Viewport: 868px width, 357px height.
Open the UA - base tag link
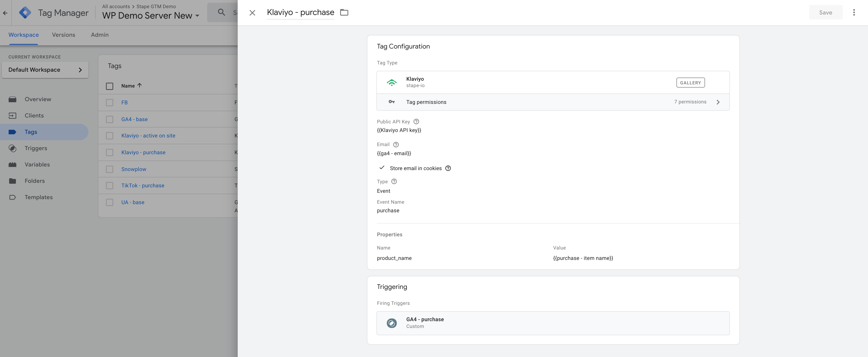pyautogui.click(x=133, y=202)
